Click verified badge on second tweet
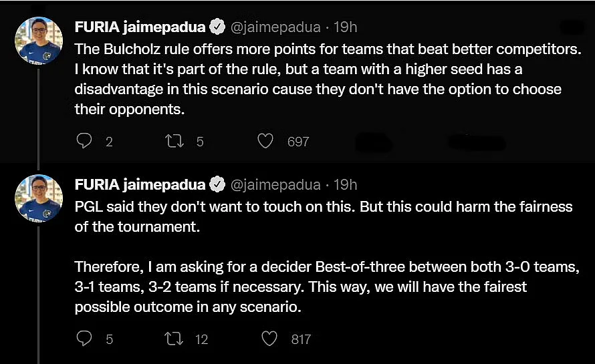This screenshot has height=364, width=595. click(x=217, y=184)
